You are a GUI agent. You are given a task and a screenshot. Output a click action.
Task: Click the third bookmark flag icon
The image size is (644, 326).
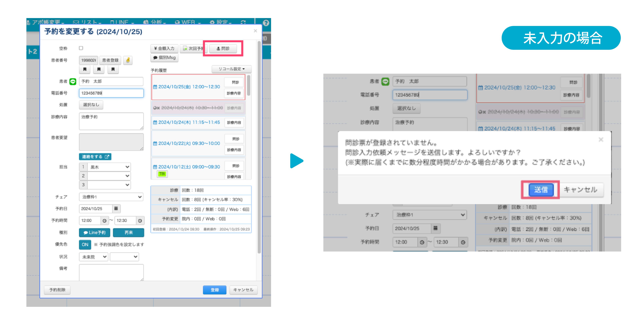coord(113,69)
